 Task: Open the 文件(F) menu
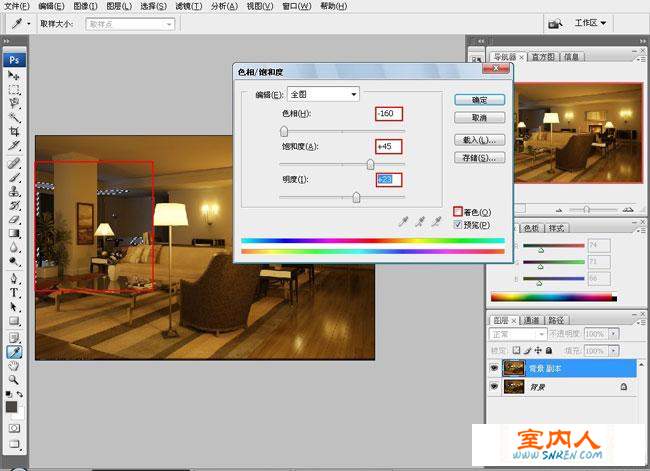(x=16, y=6)
